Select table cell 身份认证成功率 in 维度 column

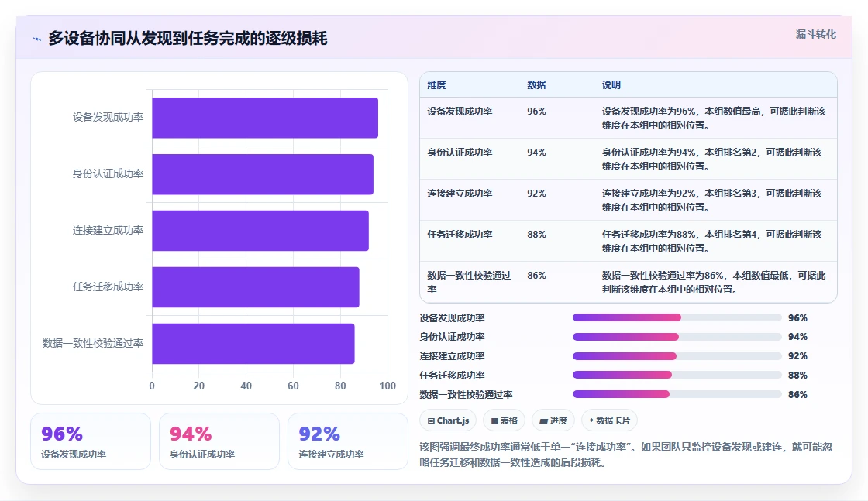tap(460, 152)
